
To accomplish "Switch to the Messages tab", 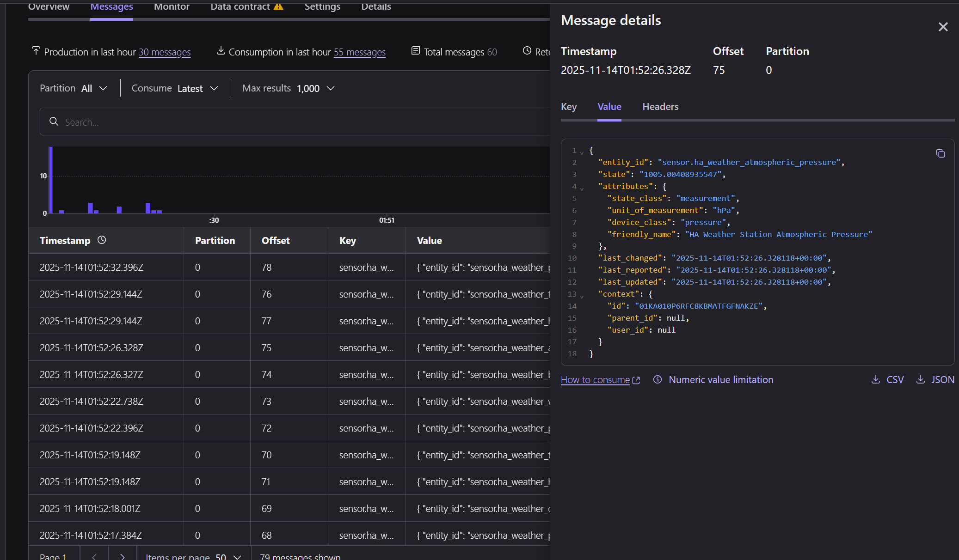I will (x=111, y=6).
